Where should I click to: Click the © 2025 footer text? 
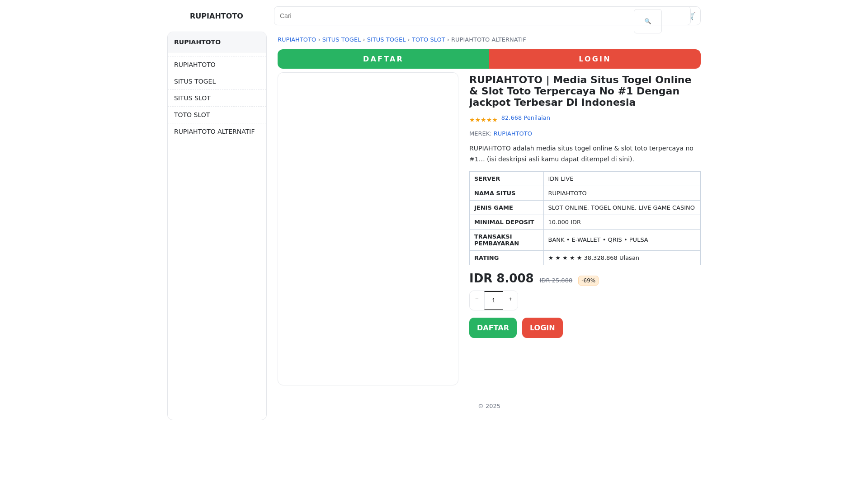tap(489, 406)
